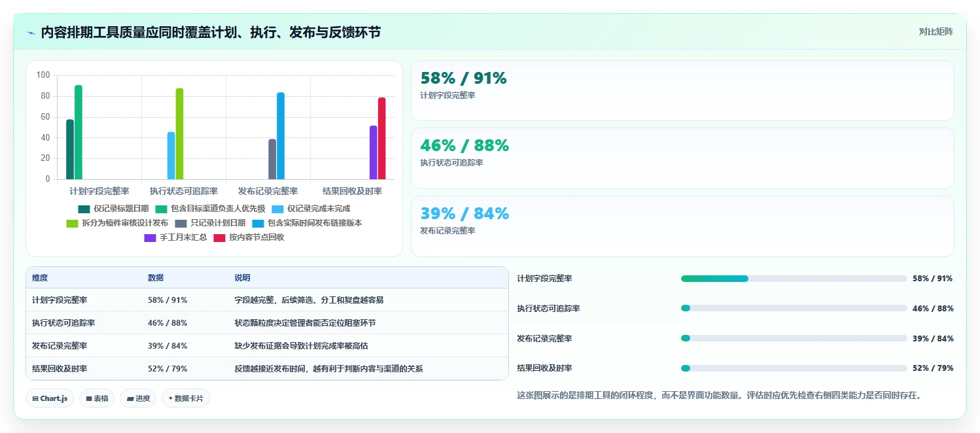This screenshot has width=980, height=433.
Task: Click the 结果回收及时率 chart axis label
Action: pos(353,191)
